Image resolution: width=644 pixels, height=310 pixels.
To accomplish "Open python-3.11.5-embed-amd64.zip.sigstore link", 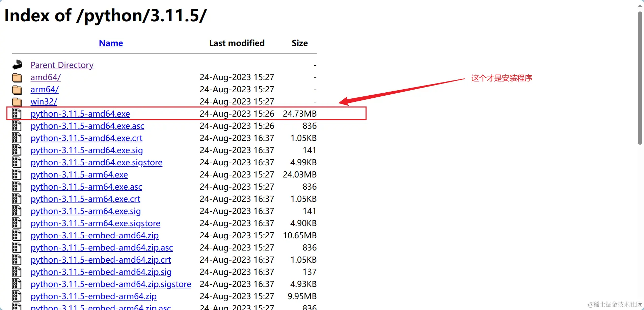I will tap(111, 284).
